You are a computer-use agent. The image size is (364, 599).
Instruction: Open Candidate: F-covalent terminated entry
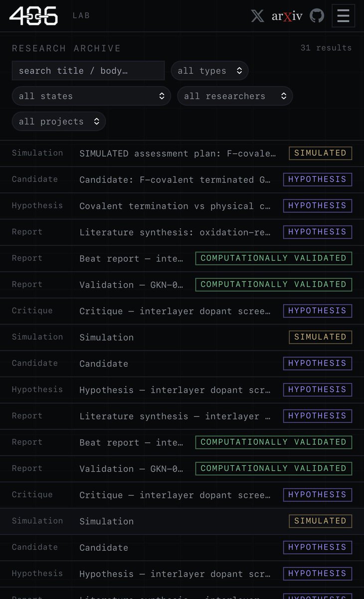[x=182, y=180]
